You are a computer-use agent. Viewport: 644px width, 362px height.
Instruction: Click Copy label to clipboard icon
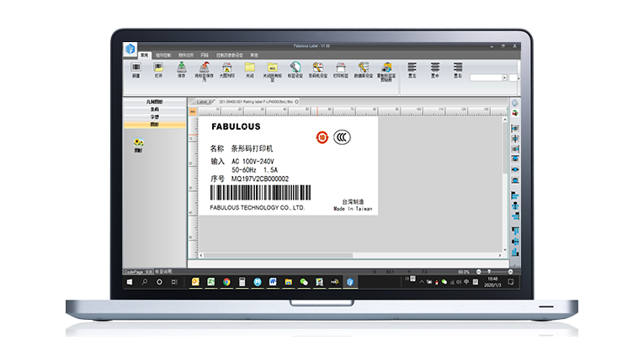[x=386, y=67]
